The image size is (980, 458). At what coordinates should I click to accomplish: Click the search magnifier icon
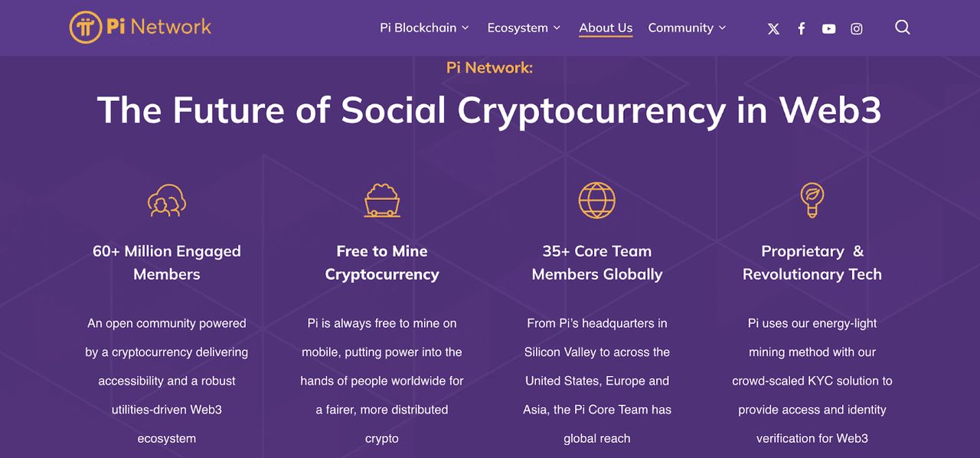pos(902,28)
